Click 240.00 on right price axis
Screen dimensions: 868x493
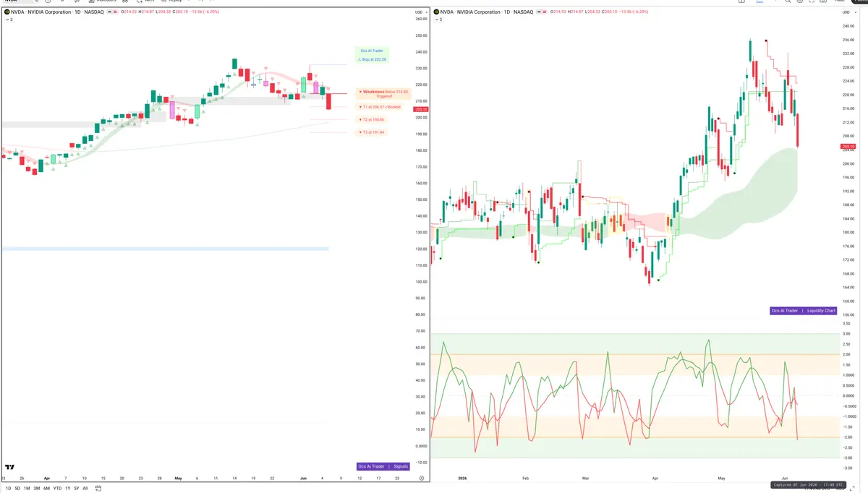click(x=848, y=26)
